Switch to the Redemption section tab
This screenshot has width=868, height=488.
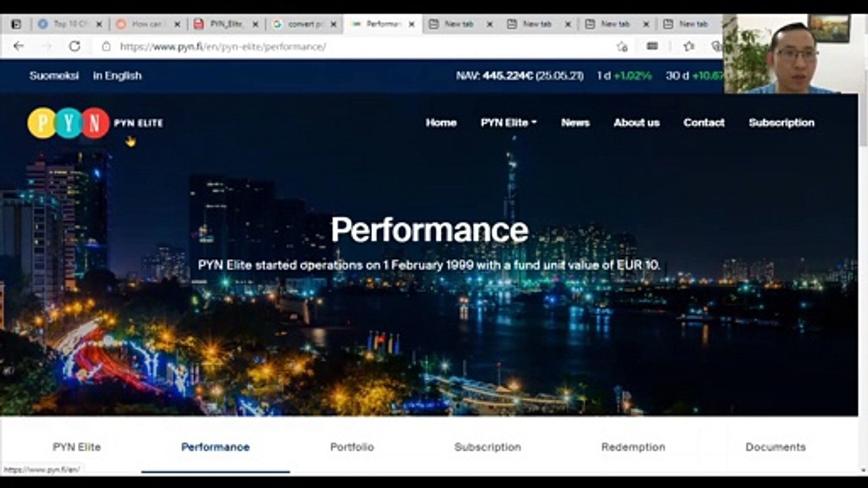click(x=633, y=447)
